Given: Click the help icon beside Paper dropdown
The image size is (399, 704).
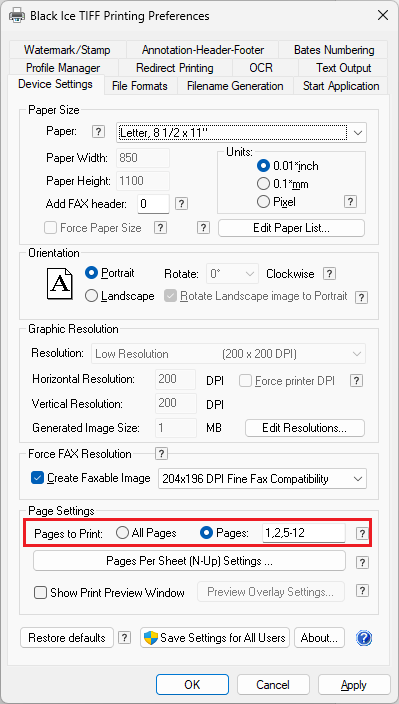Looking at the screenshot, I should (98, 132).
